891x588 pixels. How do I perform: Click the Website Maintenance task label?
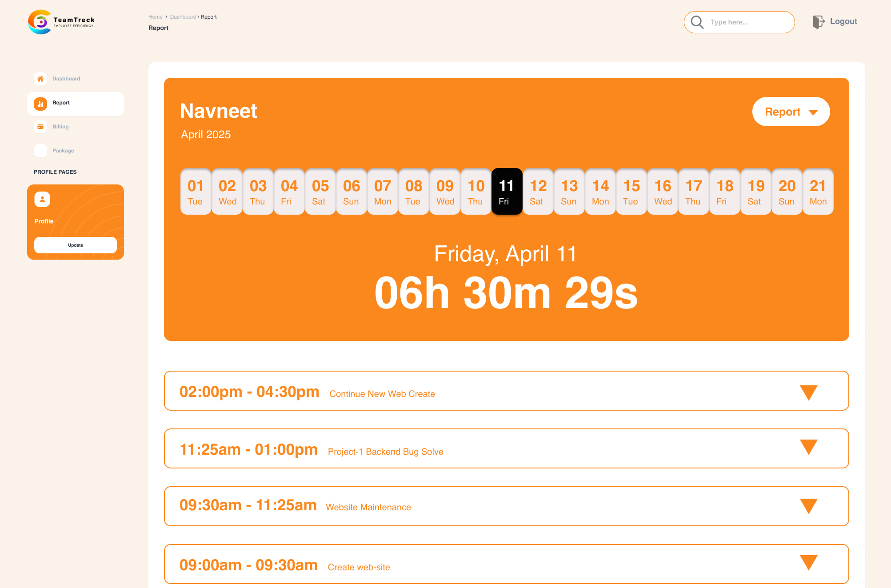[x=368, y=507]
